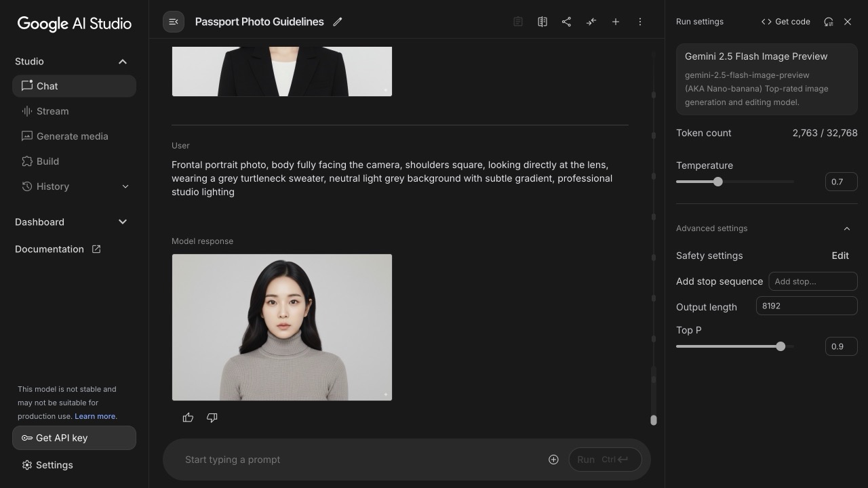868x488 pixels.
Task: Focus the Add stop sequence field
Action: coord(813,281)
